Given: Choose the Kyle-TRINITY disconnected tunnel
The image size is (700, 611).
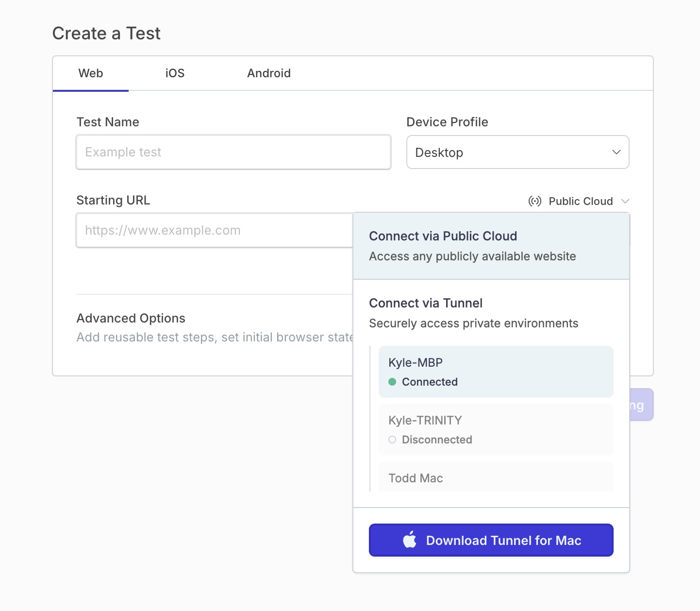Looking at the screenshot, I should point(496,429).
